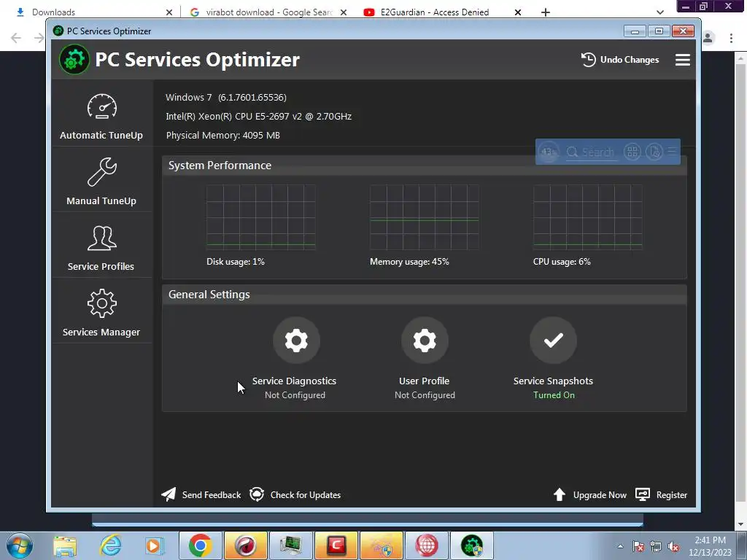747x560 pixels.
Task: Click the Disk usage graph
Action: [x=261, y=217]
